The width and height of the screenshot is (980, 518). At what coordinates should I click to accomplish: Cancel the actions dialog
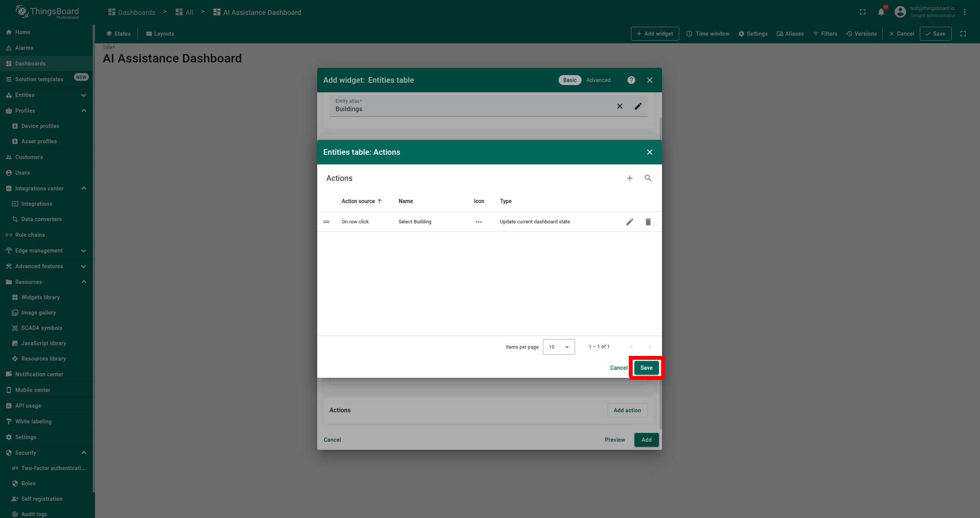(x=618, y=368)
